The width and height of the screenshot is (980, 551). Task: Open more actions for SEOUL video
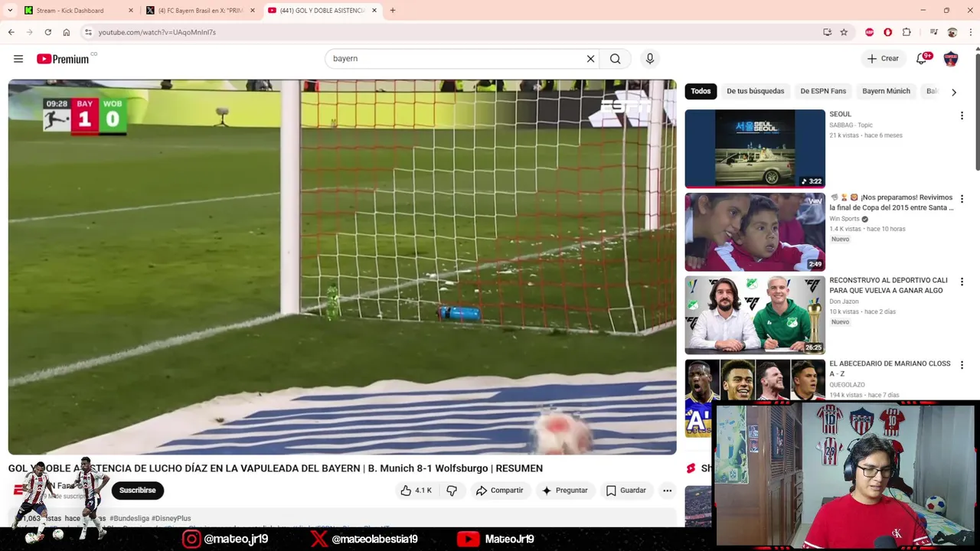962,116
